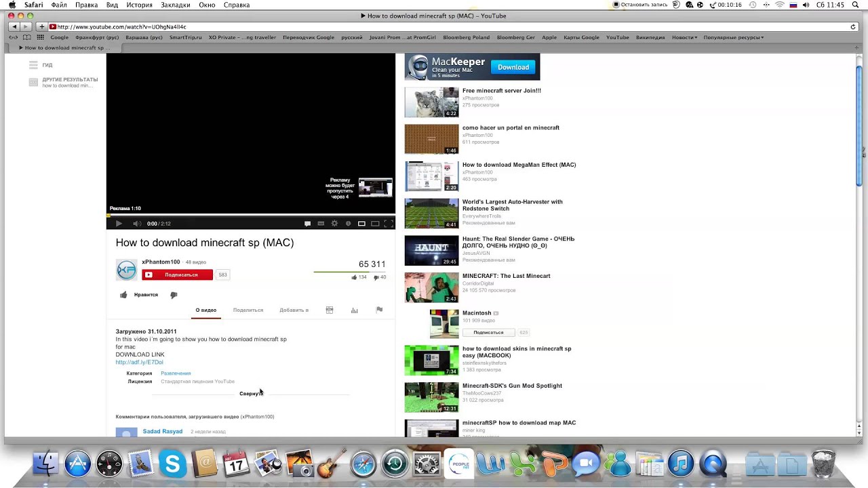The image size is (868, 488).
Task: Click the thumbs-up like icon
Action: (123, 295)
